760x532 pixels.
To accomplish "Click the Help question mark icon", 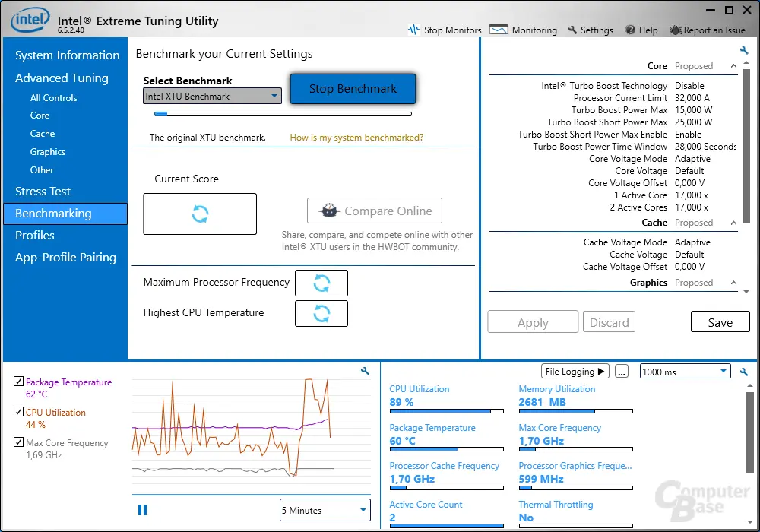I will 630,30.
